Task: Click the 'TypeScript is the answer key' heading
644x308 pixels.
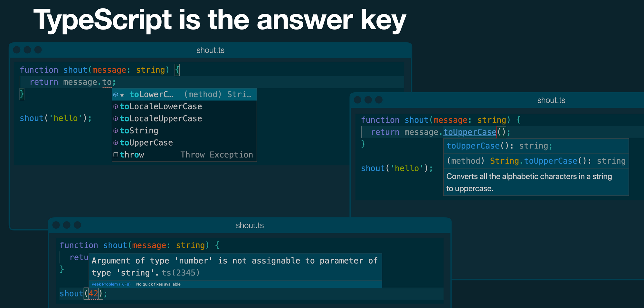Action: click(220, 20)
